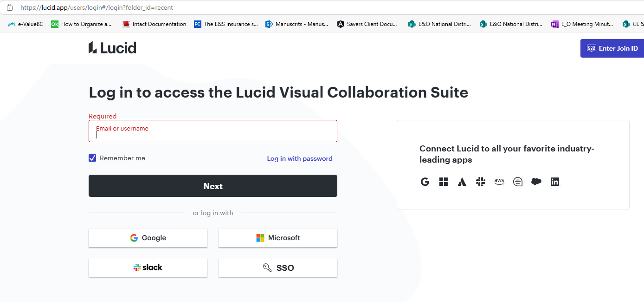644x302 pixels.
Task: Click the Atlassian icon in Connect panel
Action: point(462,182)
